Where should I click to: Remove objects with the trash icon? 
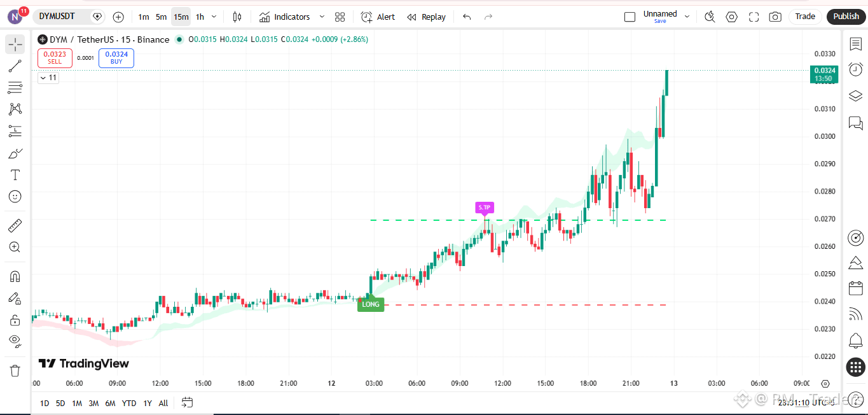click(x=15, y=370)
